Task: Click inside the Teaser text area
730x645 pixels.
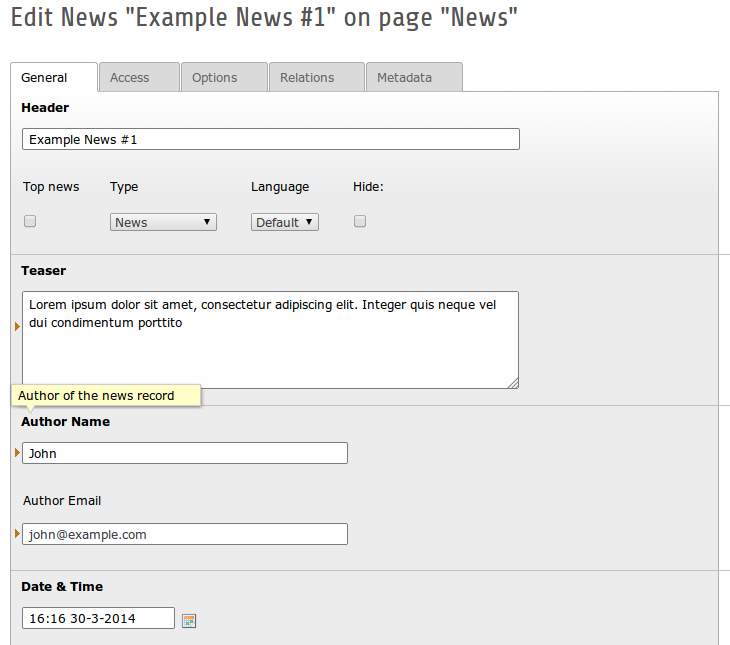Action: [270, 340]
